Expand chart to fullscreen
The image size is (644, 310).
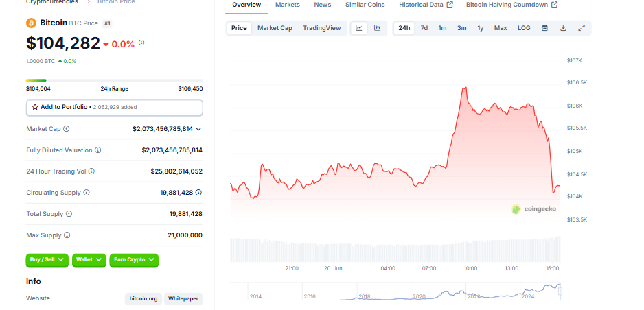582,28
